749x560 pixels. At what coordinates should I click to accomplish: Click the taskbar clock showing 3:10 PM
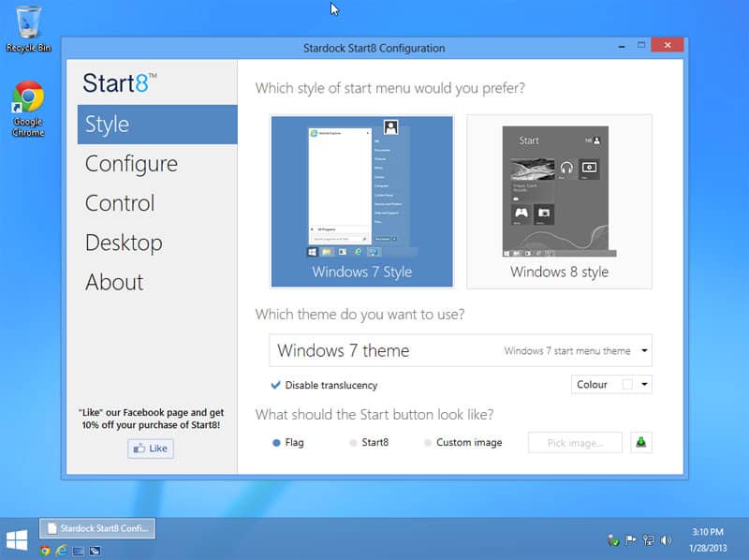(708, 532)
